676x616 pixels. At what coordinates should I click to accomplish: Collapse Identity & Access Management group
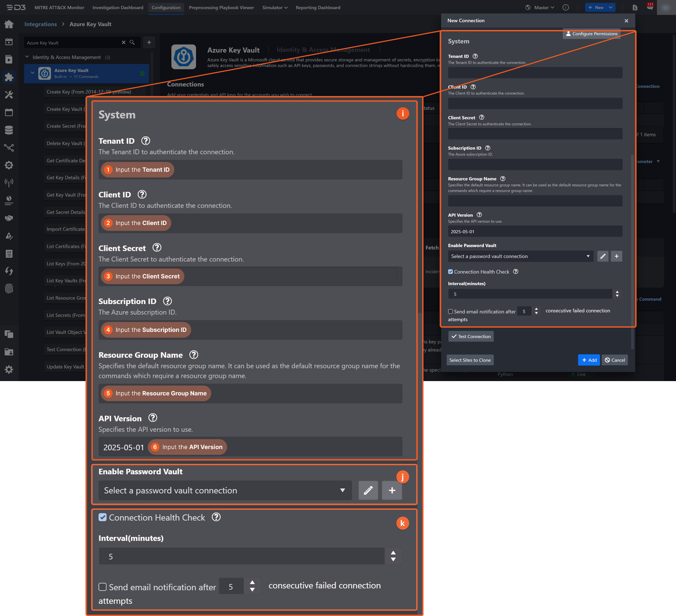point(27,57)
